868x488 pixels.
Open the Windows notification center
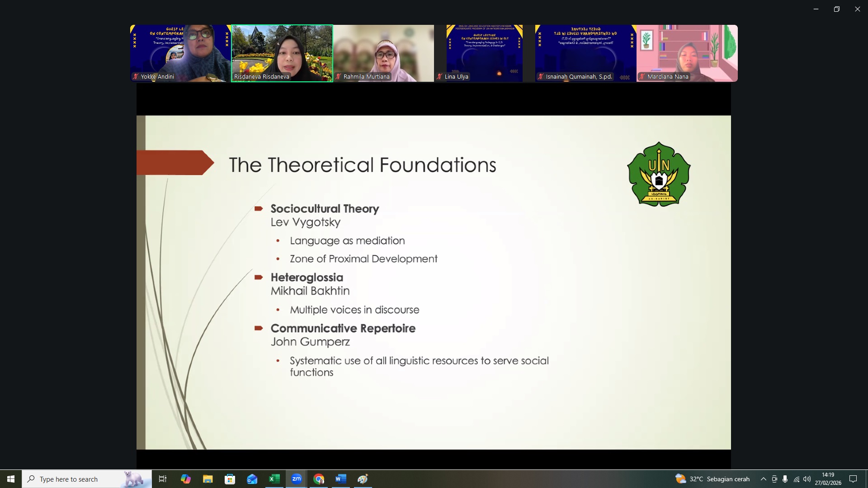tap(854, 479)
